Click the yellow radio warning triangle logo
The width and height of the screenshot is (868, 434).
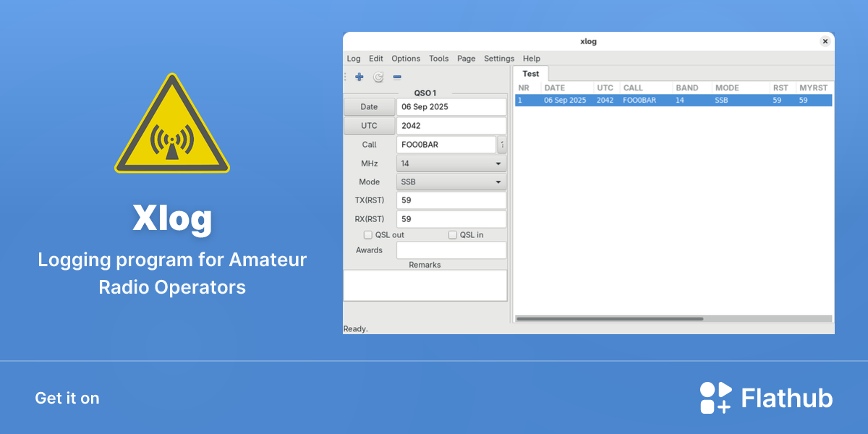point(172,123)
